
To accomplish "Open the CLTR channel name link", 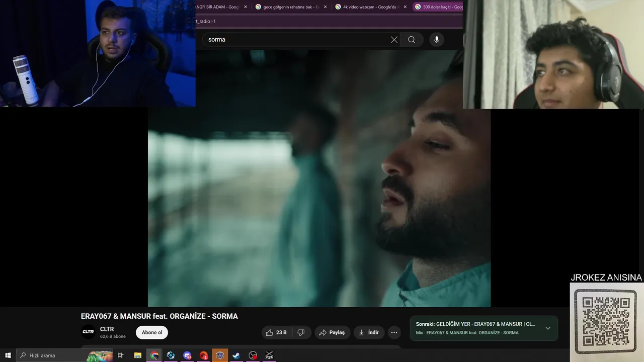I will coord(107,329).
